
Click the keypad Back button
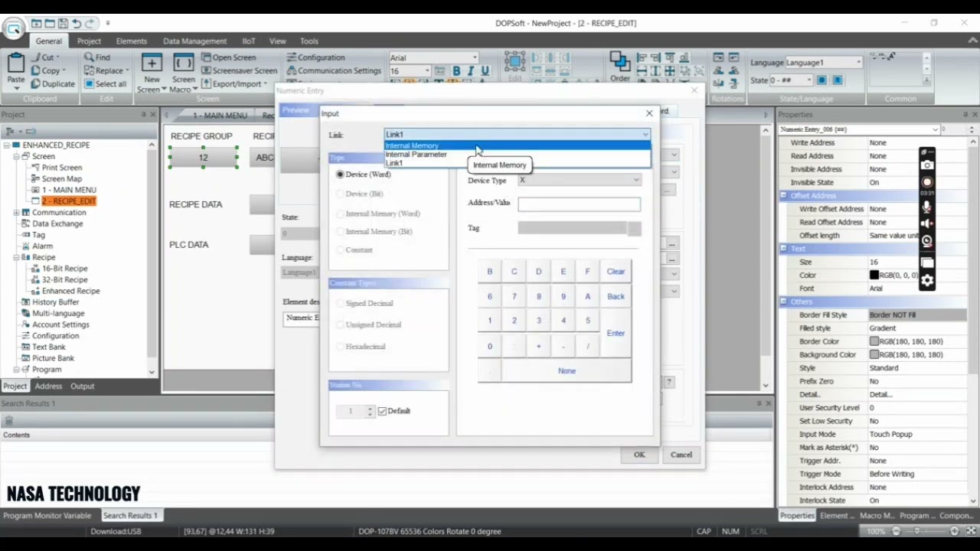pos(616,297)
